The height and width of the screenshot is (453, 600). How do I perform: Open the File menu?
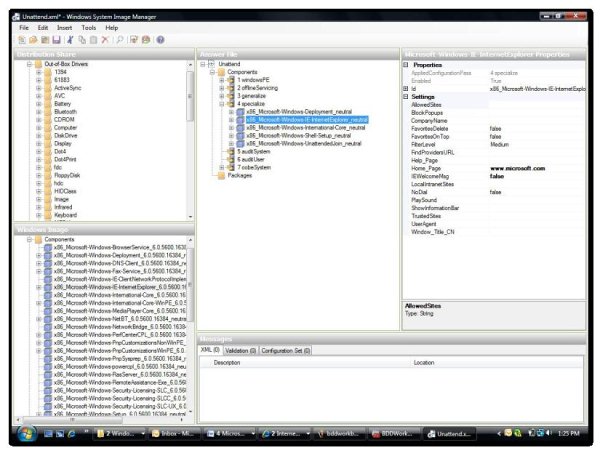[24, 28]
